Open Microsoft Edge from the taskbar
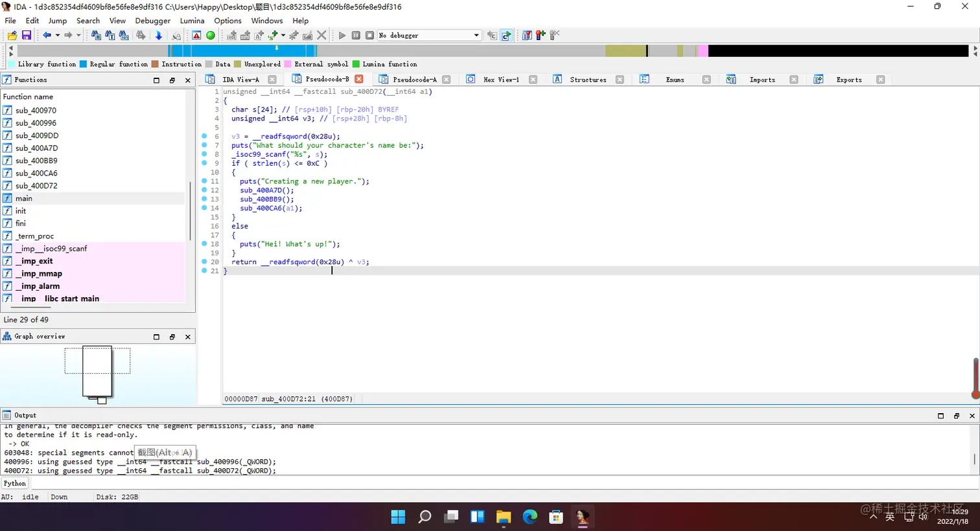This screenshot has width=980, height=531. tap(530, 517)
